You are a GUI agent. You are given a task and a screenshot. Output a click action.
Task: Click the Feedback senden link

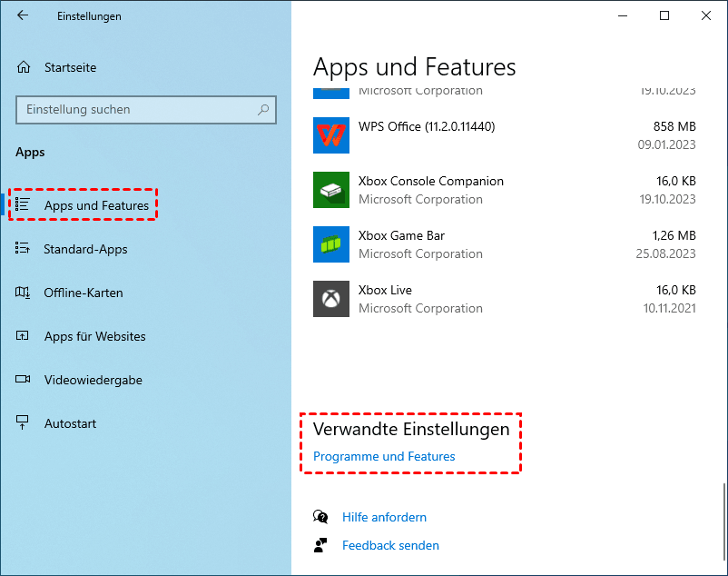click(390, 545)
